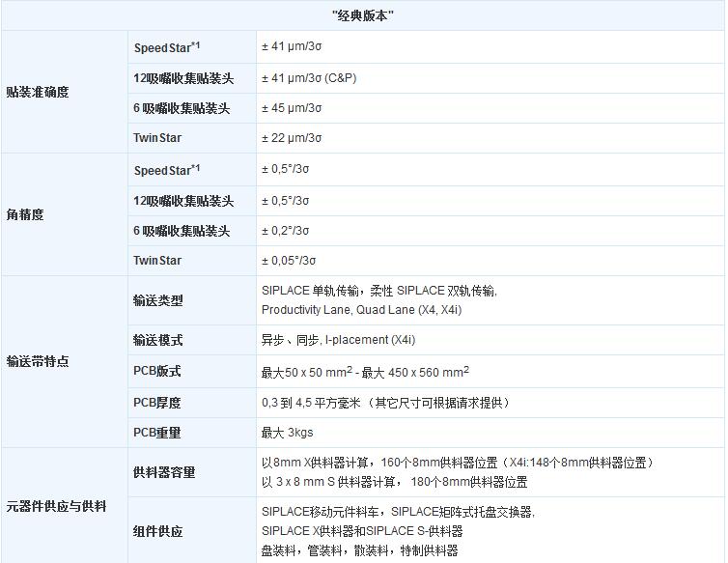Click the ± 41 μm/3σ (C&P) value
The width and height of the screenshot is (728, 563).
[309, 78]
